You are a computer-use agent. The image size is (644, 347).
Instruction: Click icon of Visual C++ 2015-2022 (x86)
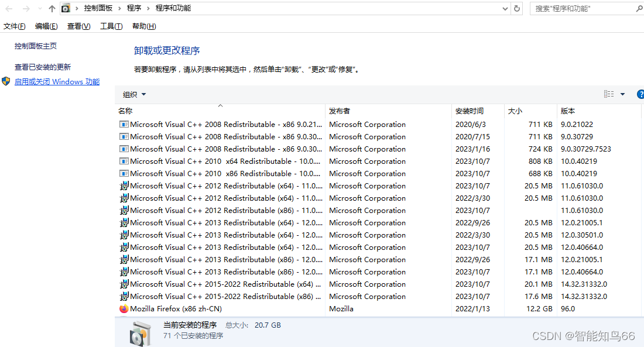(x=124, y=297)
